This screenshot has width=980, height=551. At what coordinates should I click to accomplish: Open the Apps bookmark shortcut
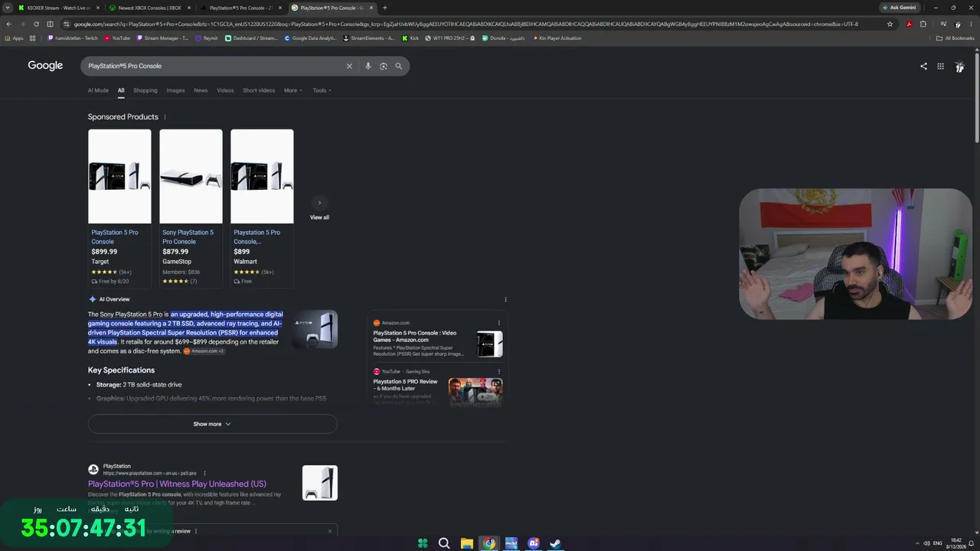[15, 38]
